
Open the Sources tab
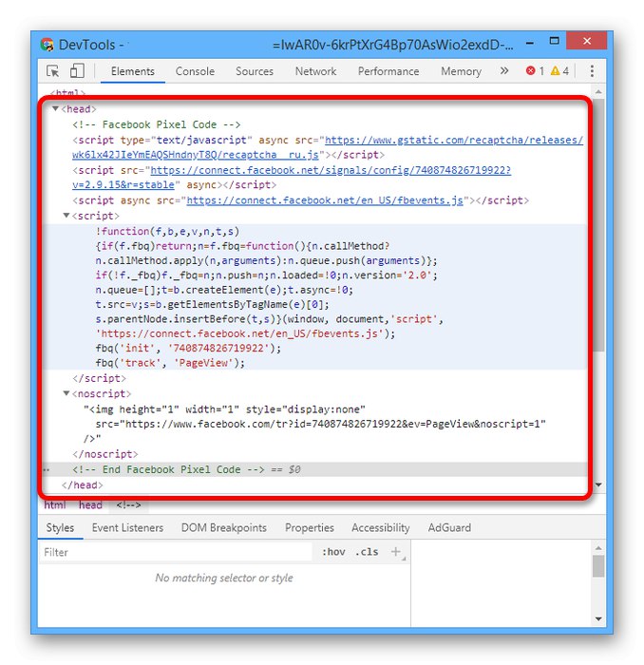(x=255, y=71)
